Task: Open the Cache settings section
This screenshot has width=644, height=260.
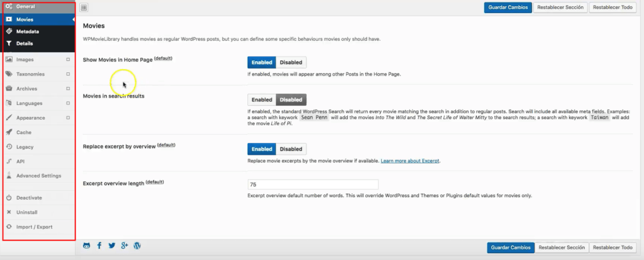Action: [x=39, y=132]
